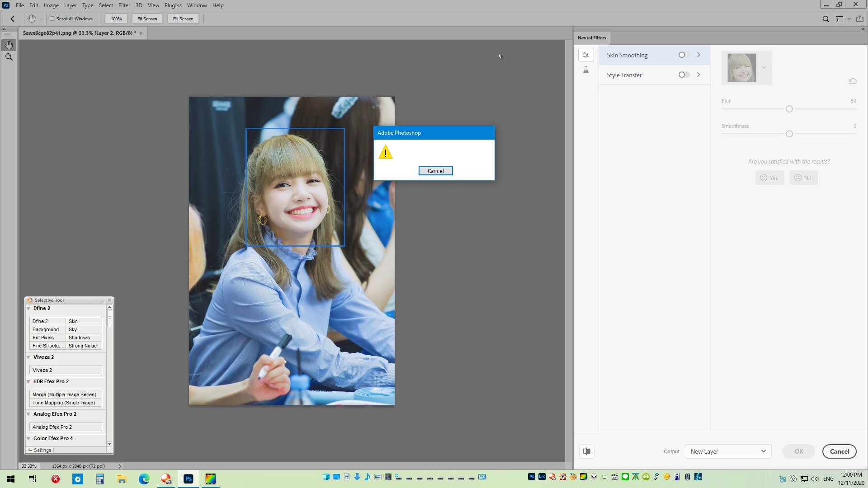
Task: Click the Blur slider handle
Action: point(789,109)
